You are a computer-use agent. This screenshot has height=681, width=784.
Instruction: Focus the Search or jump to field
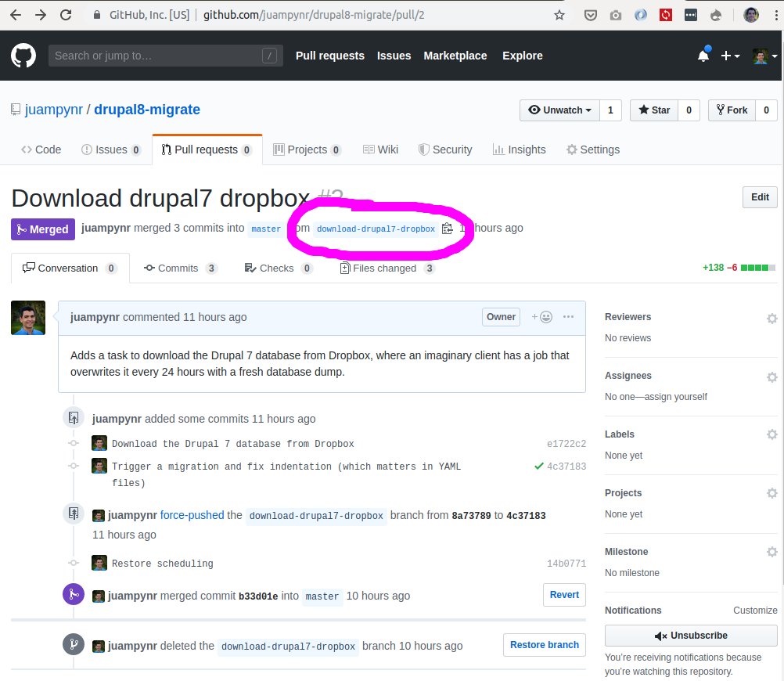166,56
